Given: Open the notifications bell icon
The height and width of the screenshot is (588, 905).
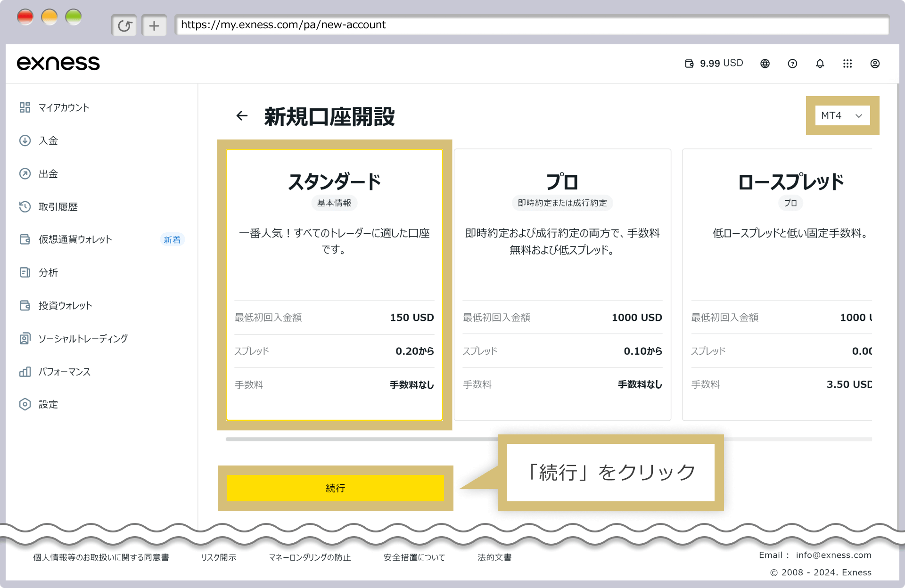Looking at the screenshot, I should click(x=820, y=63).
